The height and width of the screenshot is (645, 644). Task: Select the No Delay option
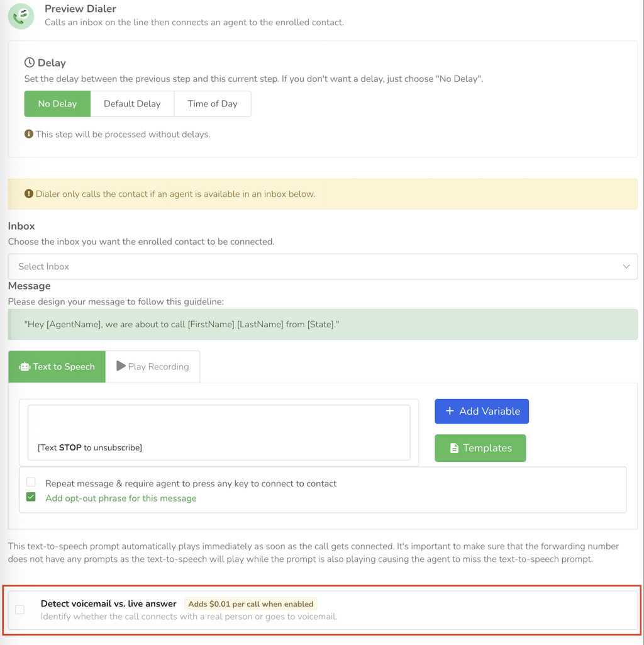click(57, 104)
